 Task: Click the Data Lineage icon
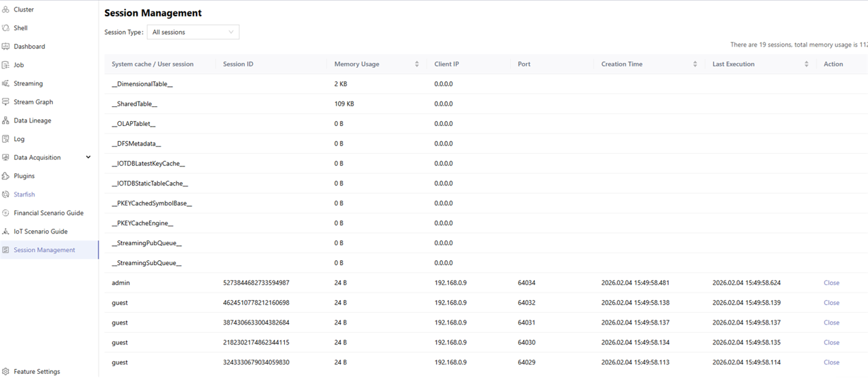5,121
